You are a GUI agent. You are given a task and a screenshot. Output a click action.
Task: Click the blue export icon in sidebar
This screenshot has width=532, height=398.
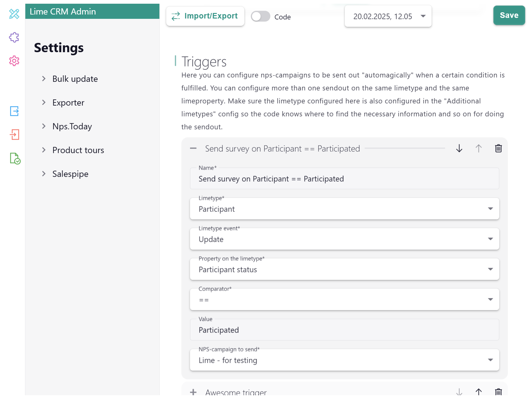[x=14, y=112]
